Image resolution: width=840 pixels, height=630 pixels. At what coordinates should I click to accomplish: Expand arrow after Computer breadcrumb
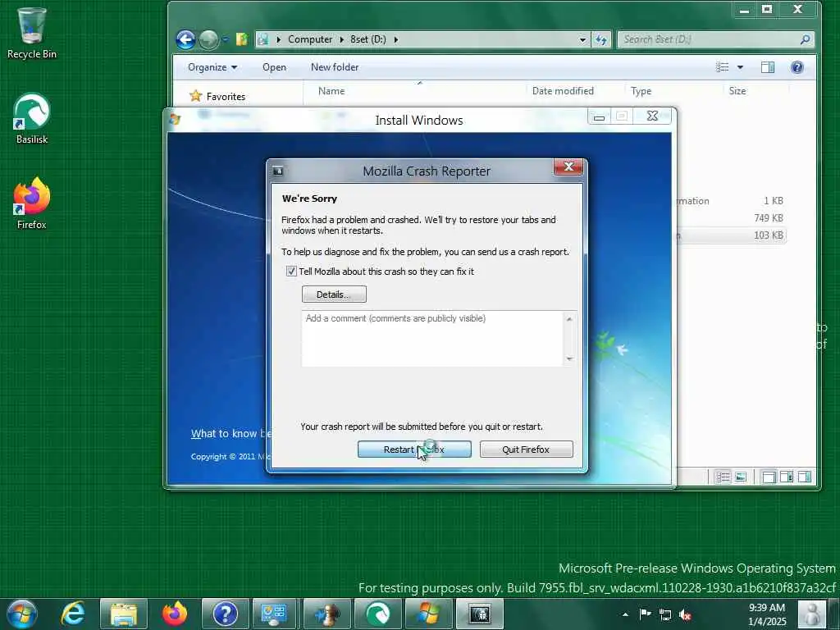342,39
